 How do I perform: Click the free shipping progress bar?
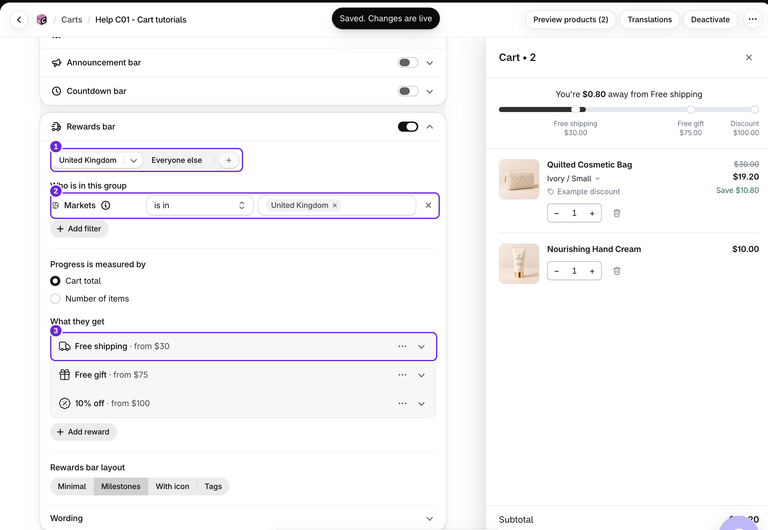[x=628, y=109]
